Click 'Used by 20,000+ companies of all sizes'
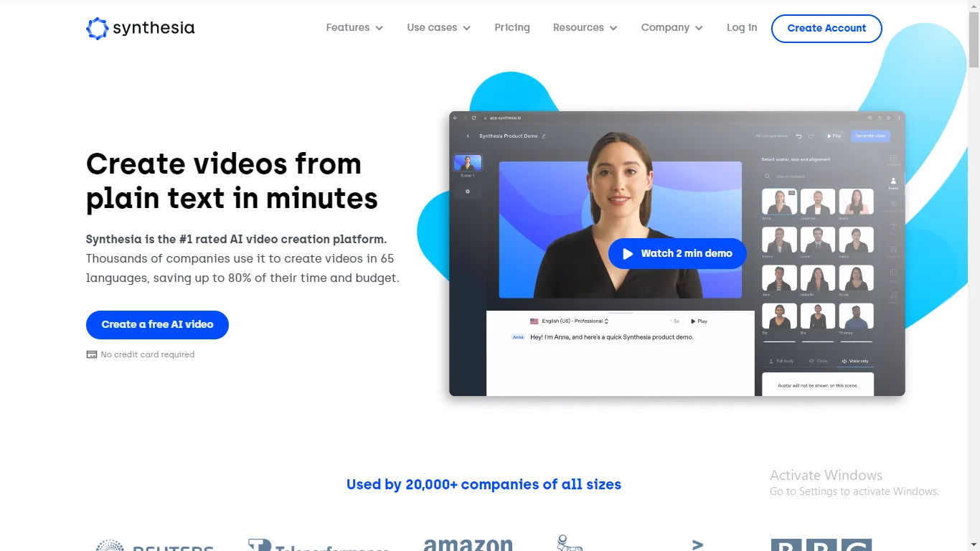The height and width of the screenshot is (551, 980). [484, 484]
